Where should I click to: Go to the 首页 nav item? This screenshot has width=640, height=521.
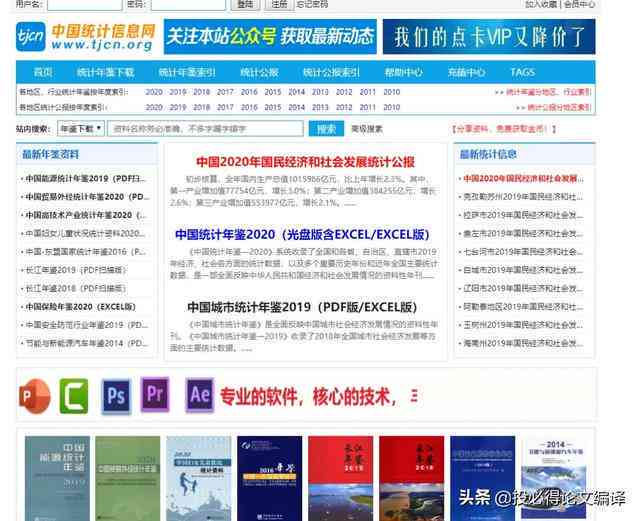point(43,72)
